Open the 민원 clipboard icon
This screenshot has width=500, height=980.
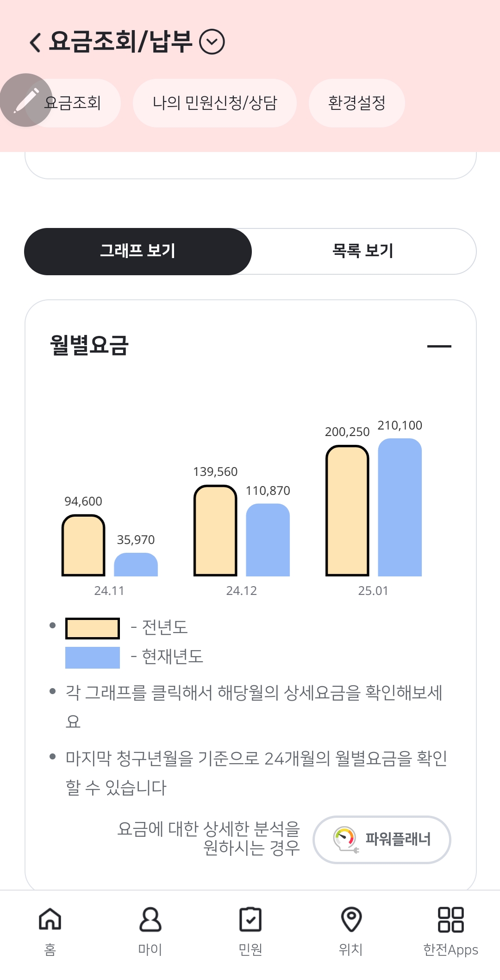pos(250,919)
